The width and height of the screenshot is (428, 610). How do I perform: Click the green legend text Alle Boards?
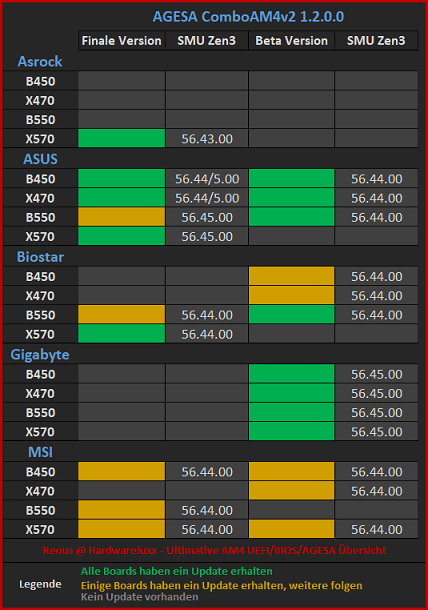pyautogui.click(x=177, y=571)
